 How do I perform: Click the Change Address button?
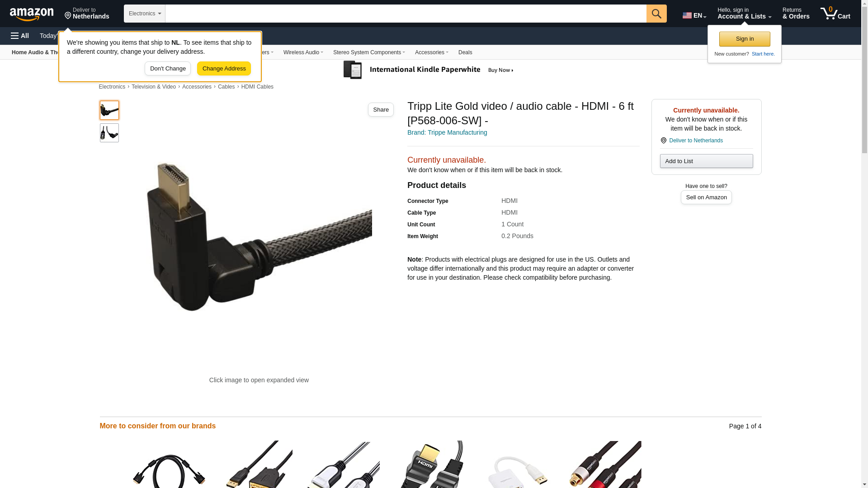point(224,69)
